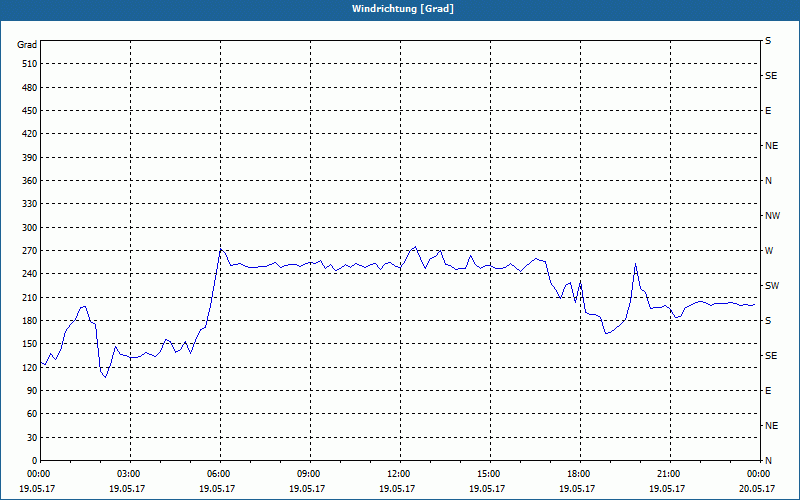Pick the 390 degree axis label
This screenshot has width=800, height=500.
[x=30, y=157]
